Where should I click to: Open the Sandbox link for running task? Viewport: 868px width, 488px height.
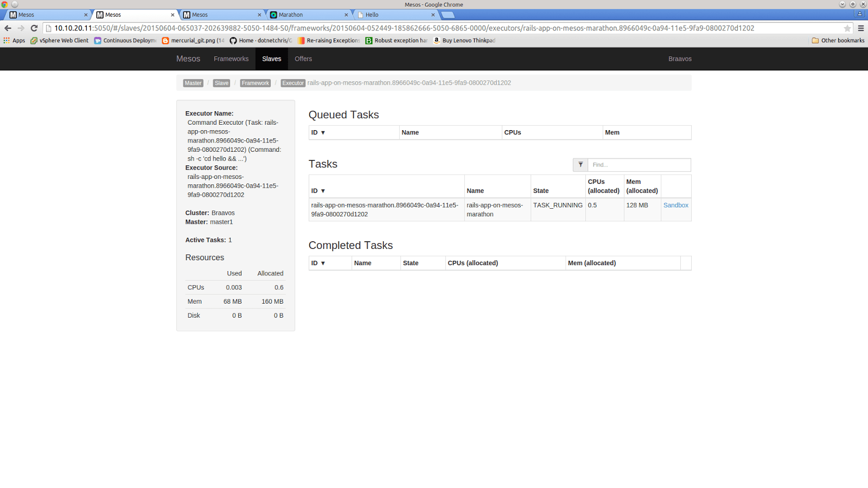(x=675, y=206)
